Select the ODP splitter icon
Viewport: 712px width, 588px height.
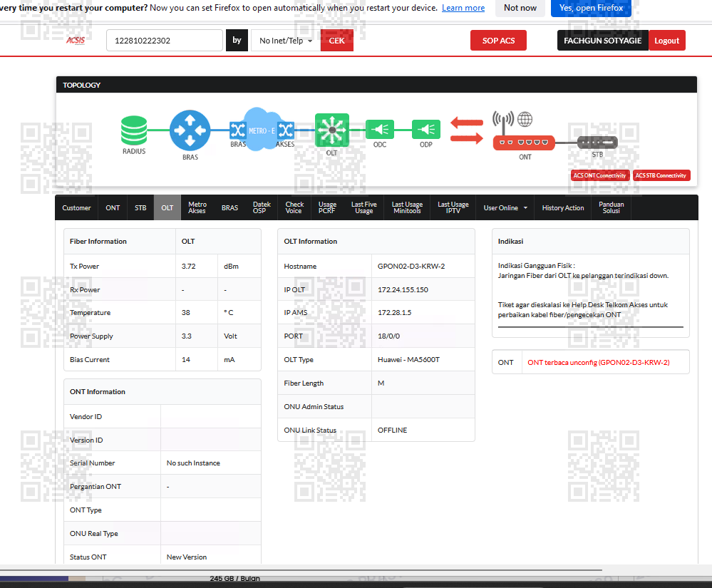(426, 130)
